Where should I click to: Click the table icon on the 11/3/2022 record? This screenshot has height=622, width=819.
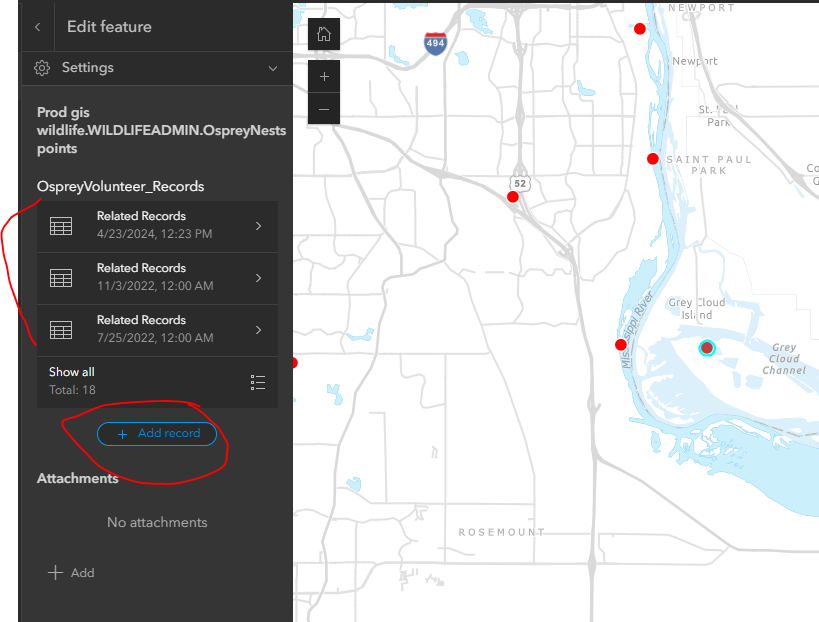(61, 278)
